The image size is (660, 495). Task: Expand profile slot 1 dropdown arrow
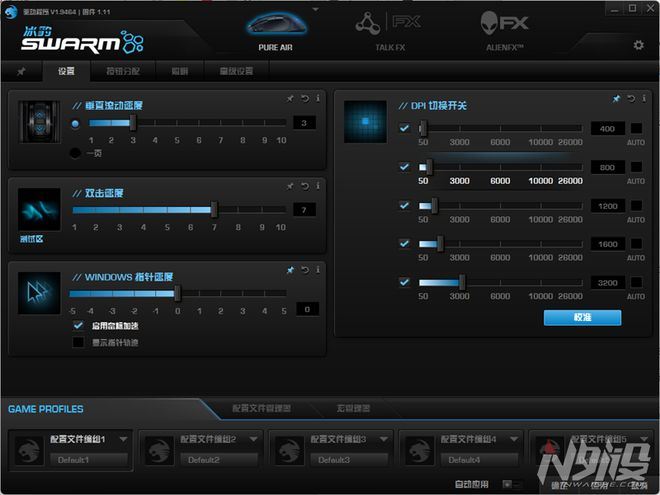(123, 439)
